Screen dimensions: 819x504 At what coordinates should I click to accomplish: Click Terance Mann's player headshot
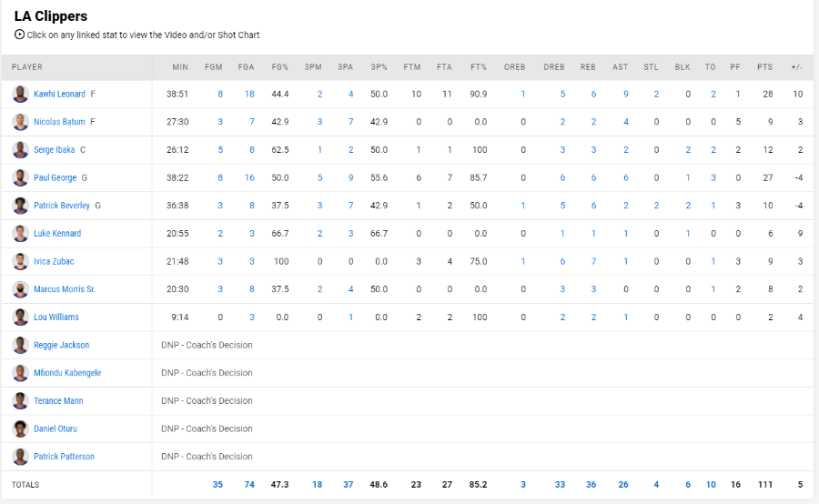pos(20,400)
